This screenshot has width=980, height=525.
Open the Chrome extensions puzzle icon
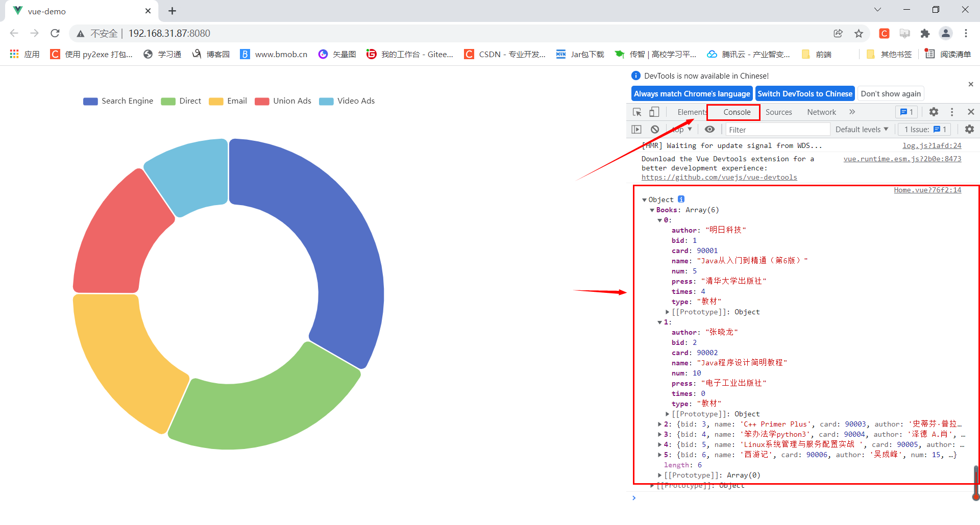(x=925, y=33)
